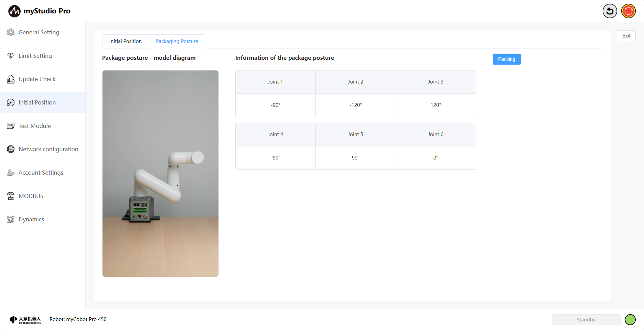Click the robot package posture image
The image size is (644, 330).
pos(160,174)
